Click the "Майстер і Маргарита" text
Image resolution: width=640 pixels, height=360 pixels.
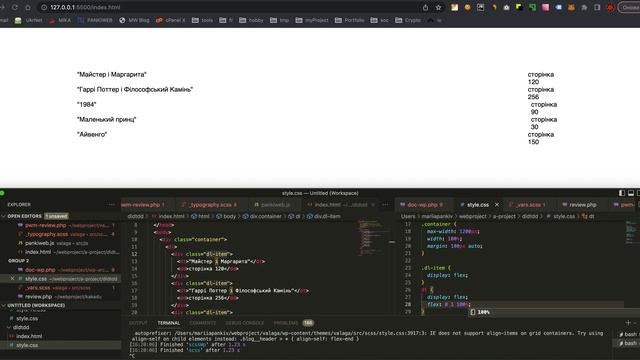pos(111,74)
